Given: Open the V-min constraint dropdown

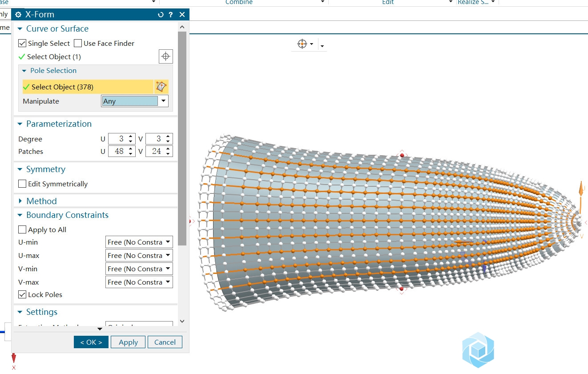Looking at the screenshot, I should click(x=139, y=269).
